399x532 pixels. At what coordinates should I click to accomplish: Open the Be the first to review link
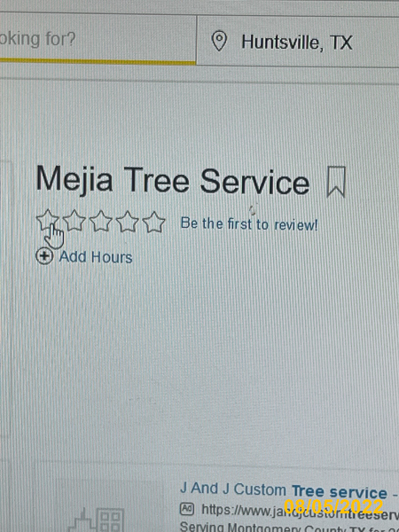pyautogui.click(x=249, y=224)
